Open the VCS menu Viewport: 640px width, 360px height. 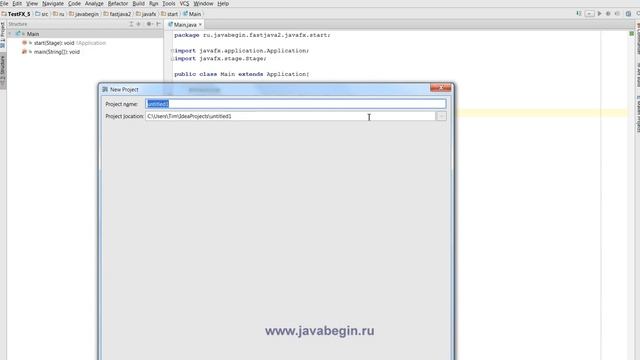click(x=184, y=3)
